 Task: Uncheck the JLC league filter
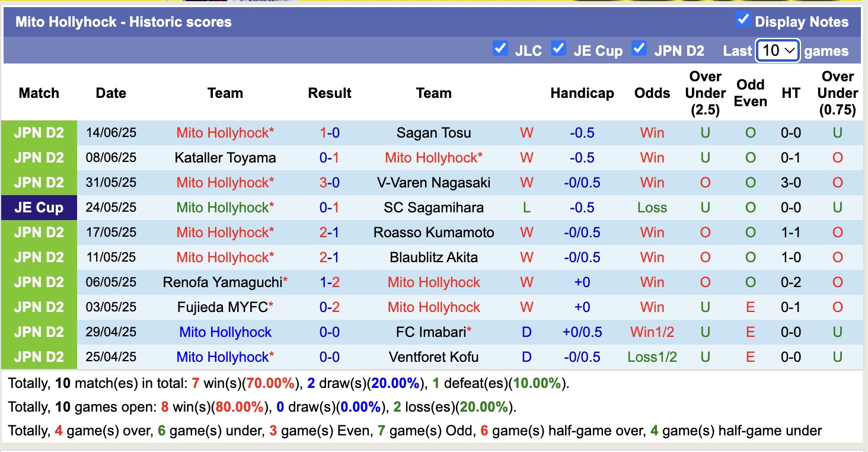click(500, 48)
